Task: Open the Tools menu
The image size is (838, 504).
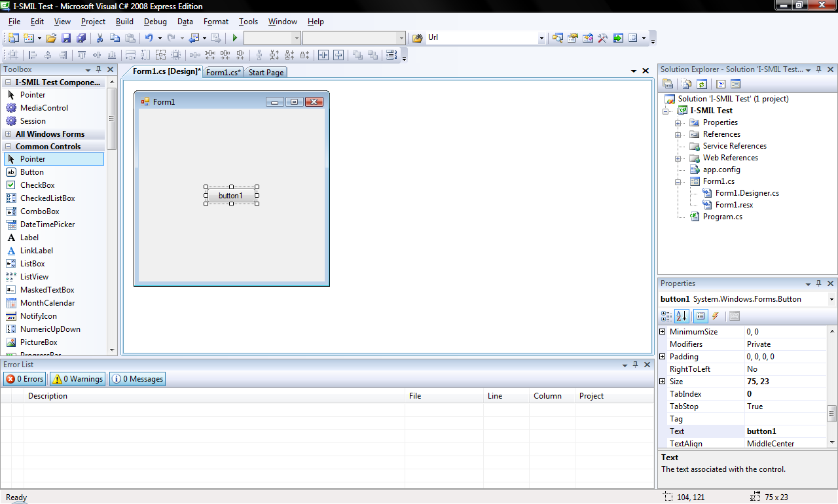Action: pyautogui.click(x=248, y=22)
